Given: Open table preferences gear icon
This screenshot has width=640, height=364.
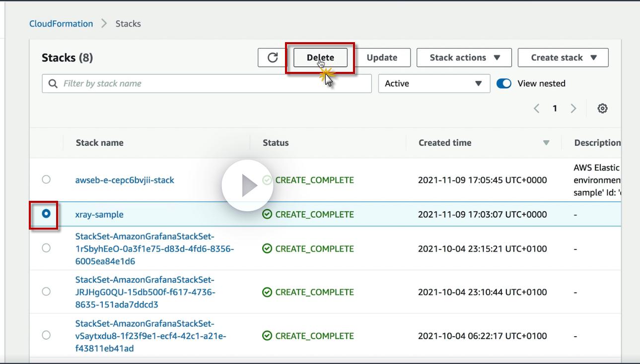Looking at the screenshot, I should pyautogui.click(x=602, y=109).
